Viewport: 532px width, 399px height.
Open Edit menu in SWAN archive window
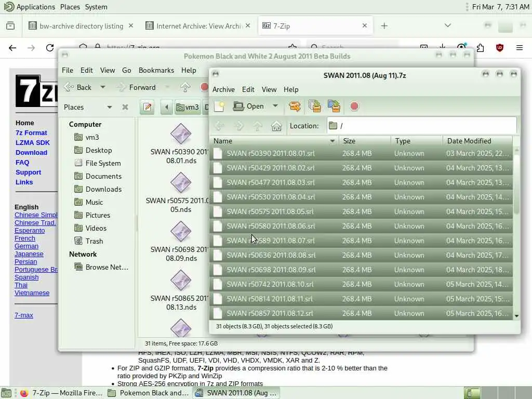pos(248,89)
